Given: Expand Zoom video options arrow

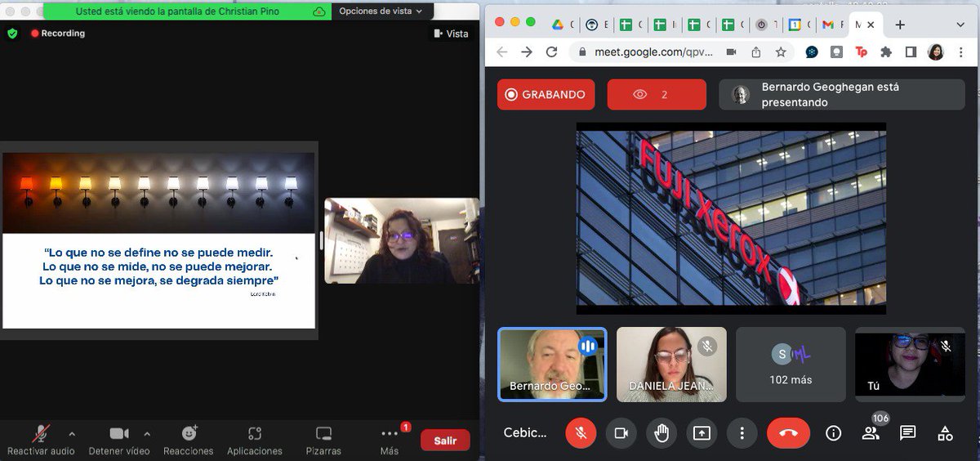Looking at the screenshot, I should pos(147,433).
